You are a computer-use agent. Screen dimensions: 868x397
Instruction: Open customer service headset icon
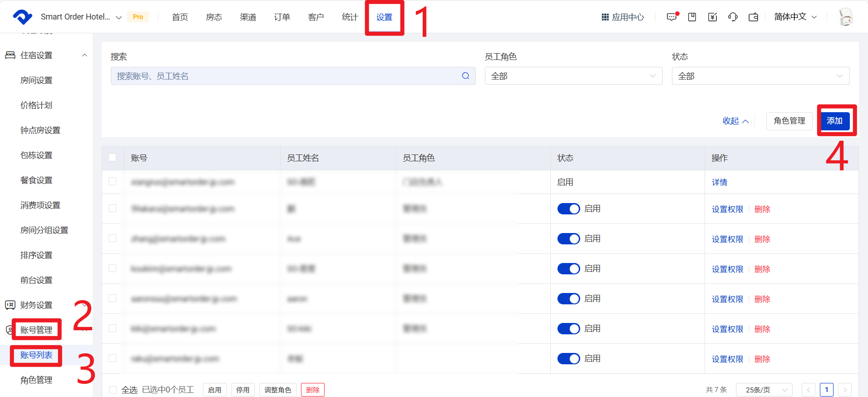pyautogui.click(x=733, y=17)
